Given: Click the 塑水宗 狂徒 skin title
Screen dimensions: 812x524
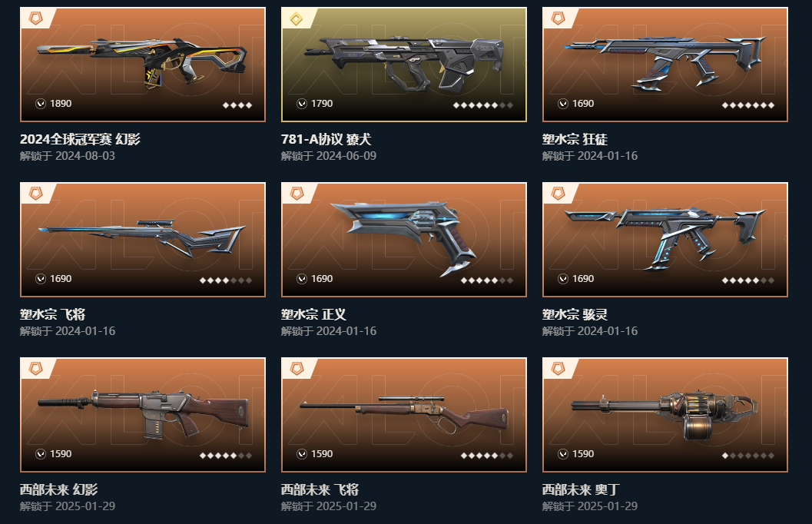Looking at the screenshot, I should (x=575, y=139).
